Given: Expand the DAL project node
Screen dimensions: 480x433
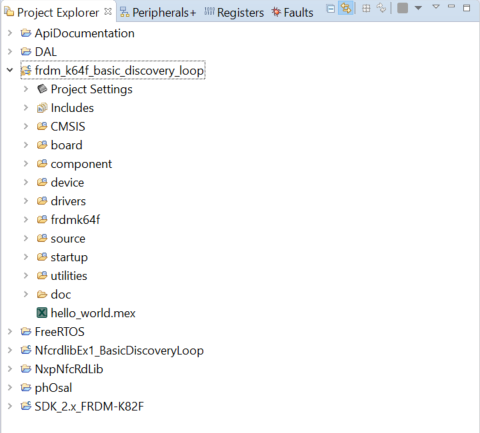Looking at the screenshot, I should pos(10,52).
